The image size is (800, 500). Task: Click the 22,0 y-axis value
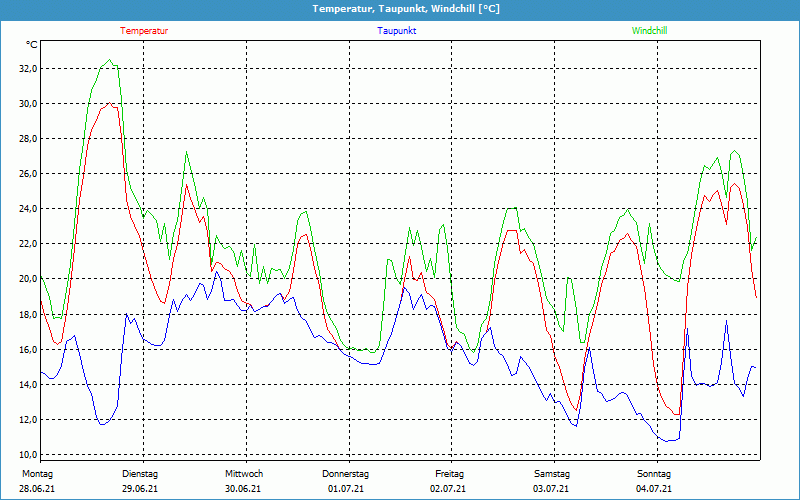click(x=28, y=244)
